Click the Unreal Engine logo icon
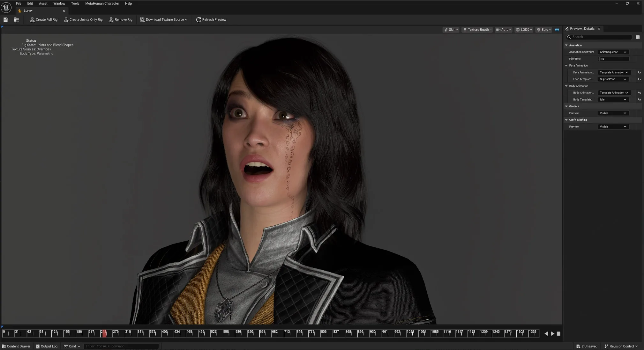Screen dimensions: 644x350 pyautogui.click(x=6, y=7)
